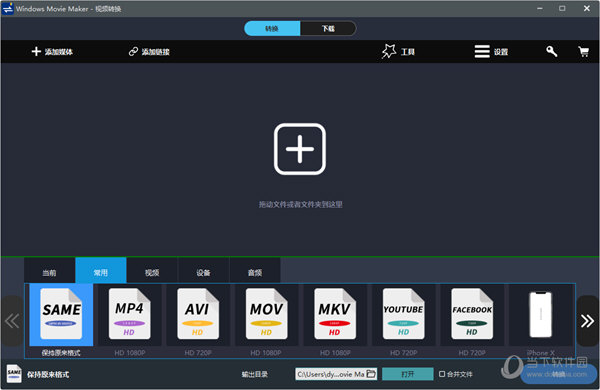Click the 添加链接 label
This screenshot has width=600, height=390.
coord(155,52)
